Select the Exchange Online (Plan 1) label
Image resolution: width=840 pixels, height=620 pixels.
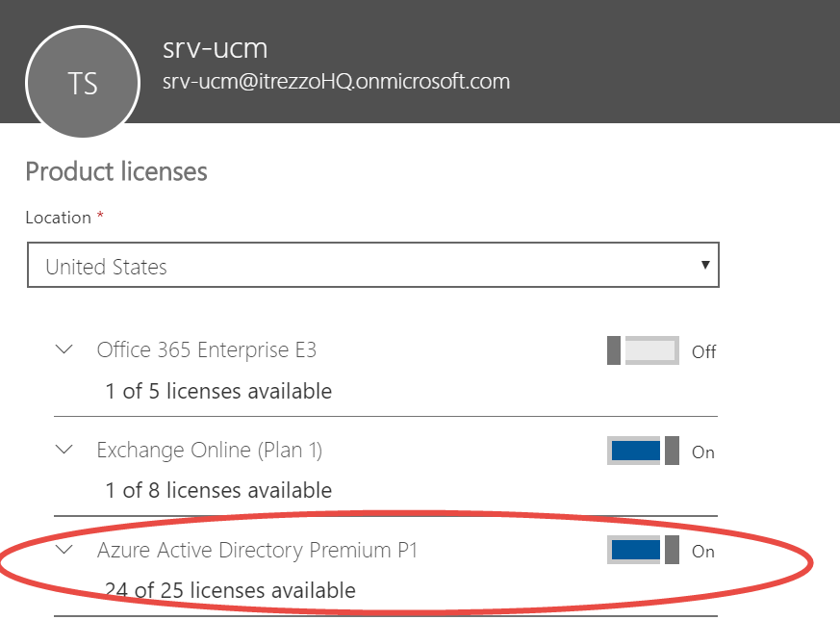[209, 450]
